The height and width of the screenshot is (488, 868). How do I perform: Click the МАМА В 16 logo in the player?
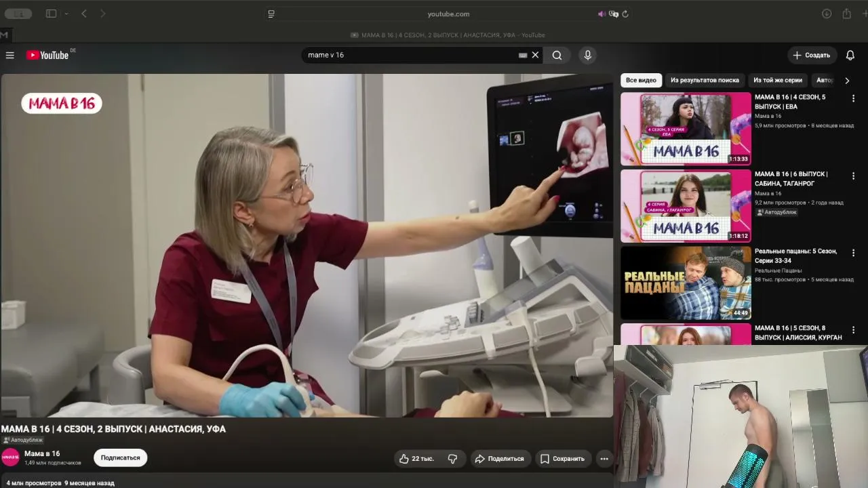pos(62,103)
